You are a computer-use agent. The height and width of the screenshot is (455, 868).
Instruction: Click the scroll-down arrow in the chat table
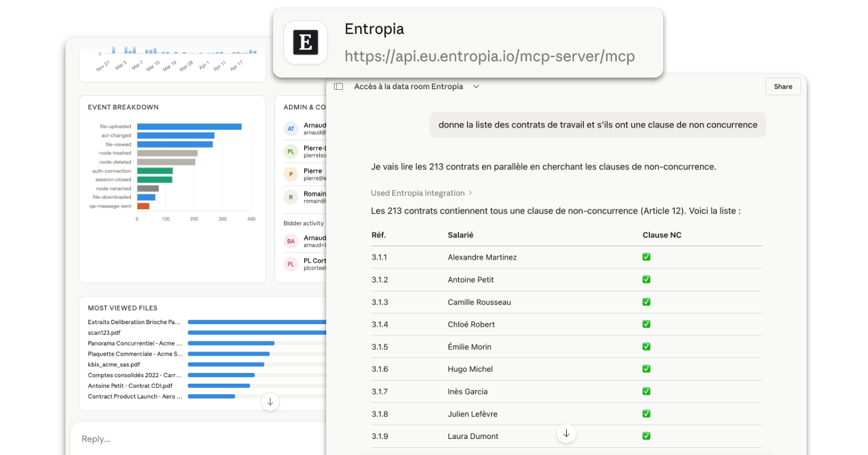click(x=566, y=434)
